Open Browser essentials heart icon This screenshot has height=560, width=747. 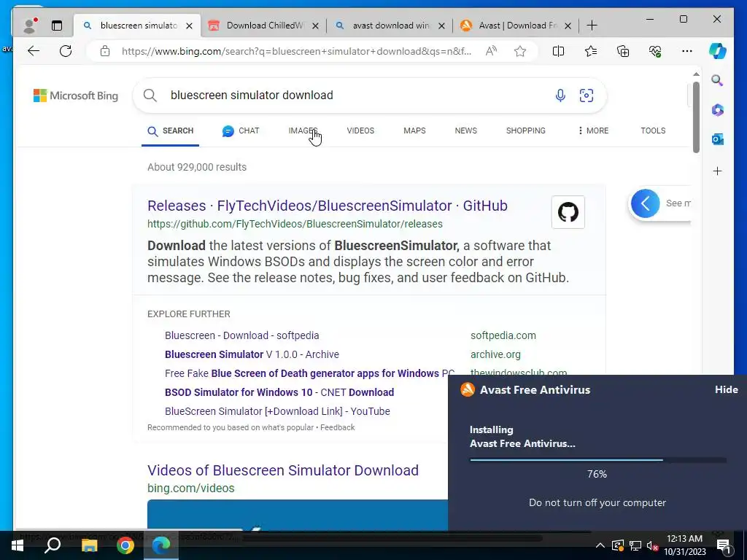pyautogui.click(x=655, y=51)
